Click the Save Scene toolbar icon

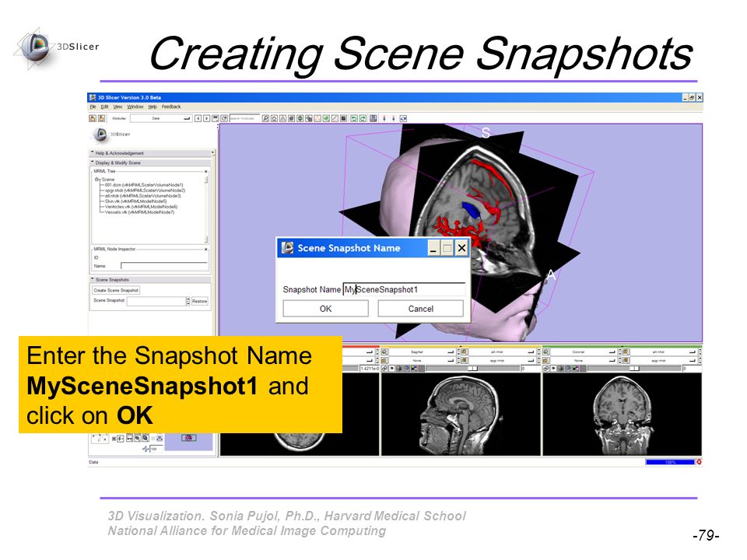click(101, 118)
